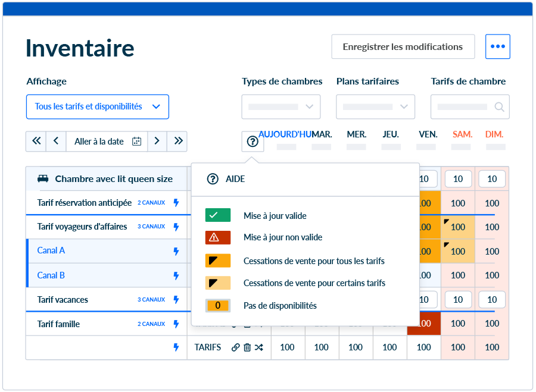Click Enregistrer les modifications button
Image resolution: width=536 pixels, height=392 pixels.
[403, 47]
